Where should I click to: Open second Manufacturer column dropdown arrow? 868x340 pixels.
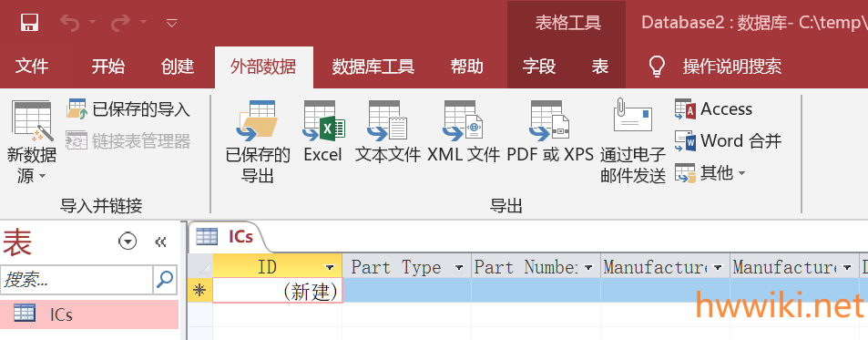847,267
